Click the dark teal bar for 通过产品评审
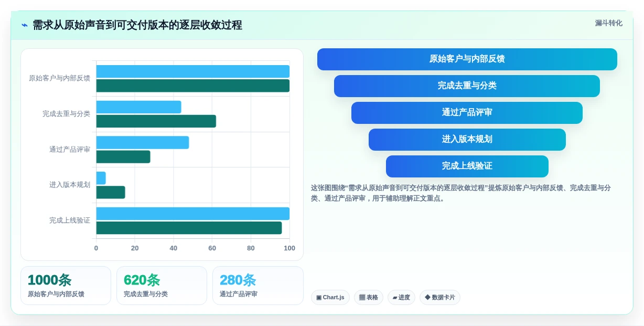Viewport: 644px width, 326px height. pyautogui.click(x=123, y=156)
